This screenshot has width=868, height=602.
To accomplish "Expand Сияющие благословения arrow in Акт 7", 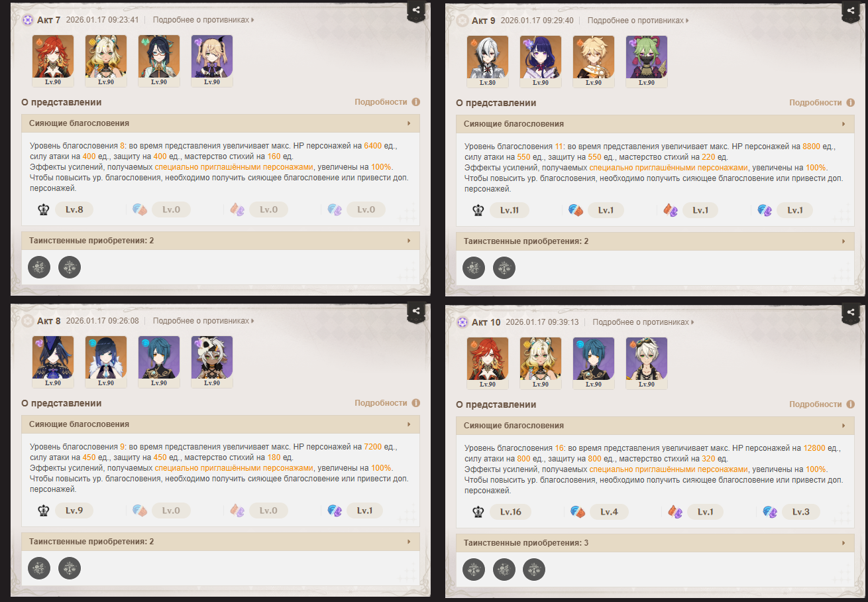I will pos(409,124).
